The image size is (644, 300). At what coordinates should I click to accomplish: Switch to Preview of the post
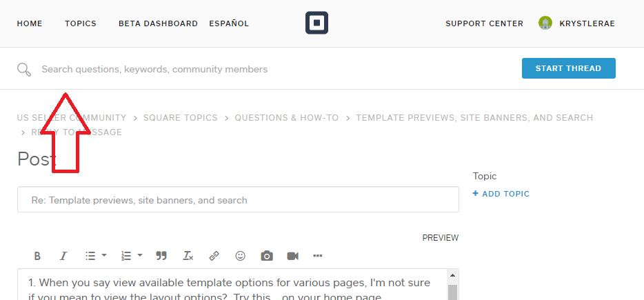point(440,238)
